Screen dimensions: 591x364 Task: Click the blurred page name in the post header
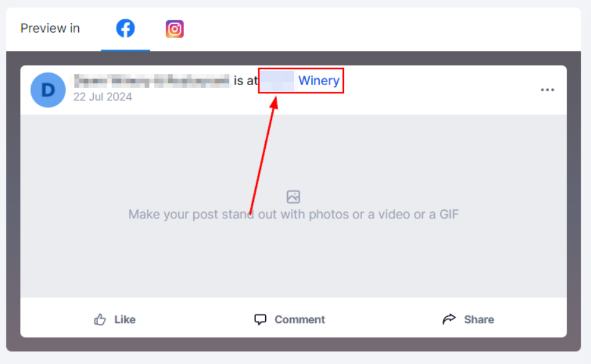click(x=151, y=81)
